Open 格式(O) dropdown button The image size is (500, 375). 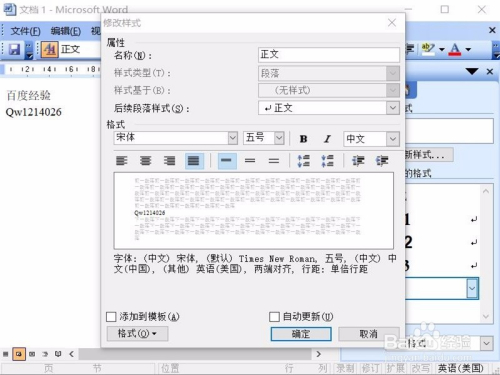tap(137, 334)
